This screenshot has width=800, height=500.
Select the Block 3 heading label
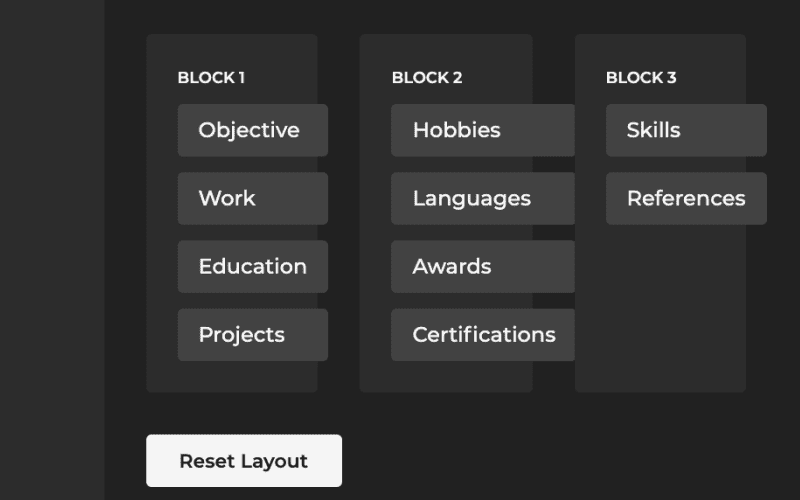click(641, 77)
